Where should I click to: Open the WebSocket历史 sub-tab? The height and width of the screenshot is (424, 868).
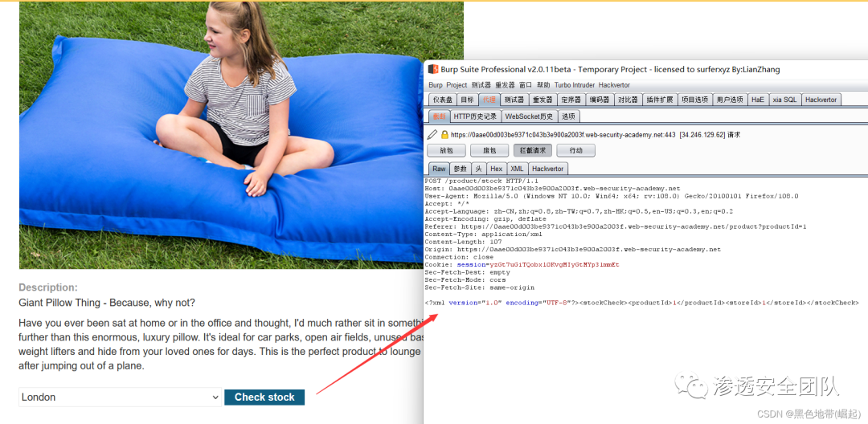[x=529, y=116]
